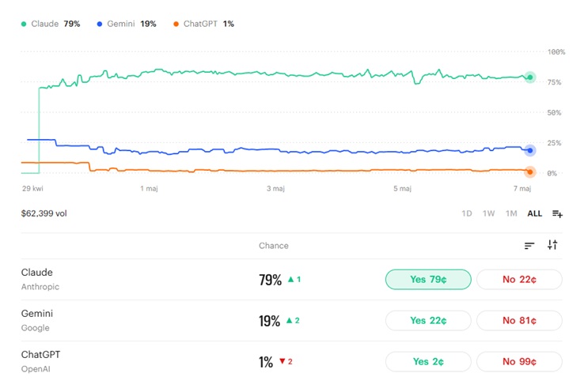Click the Chance column header
The height and width of the screenshot is (392, 584).
tap(274, 246)
